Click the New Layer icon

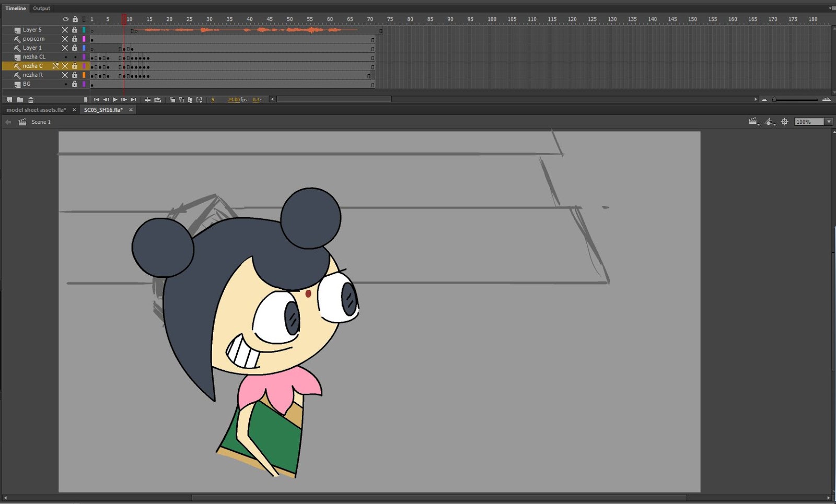click(x=9, y=100)
